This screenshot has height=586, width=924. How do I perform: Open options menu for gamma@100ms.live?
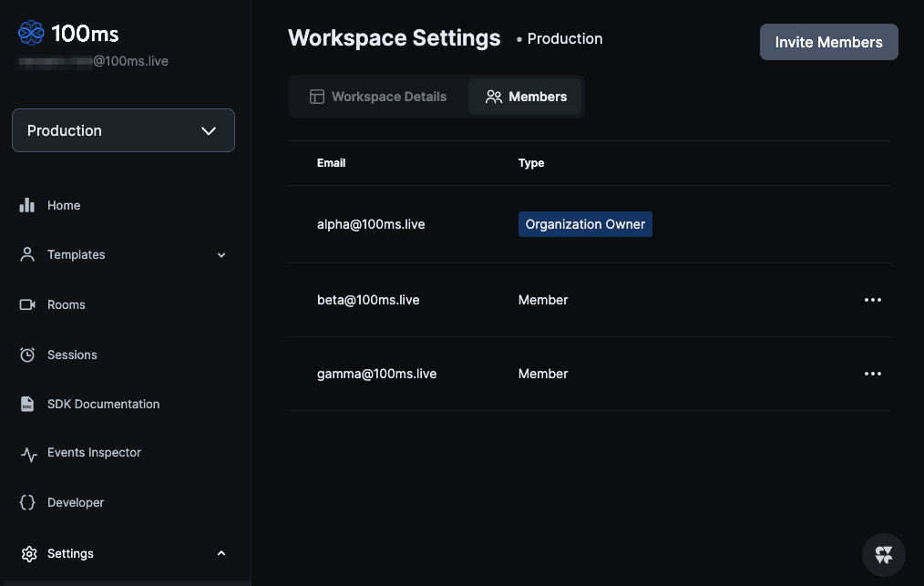click(x=873, y=374)
